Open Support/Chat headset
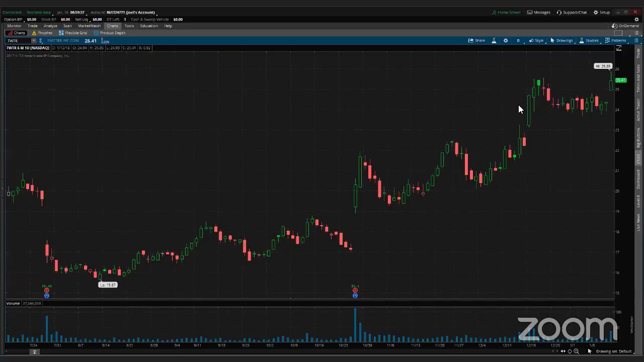The image size is (644, 362). [x=572, y=12]
